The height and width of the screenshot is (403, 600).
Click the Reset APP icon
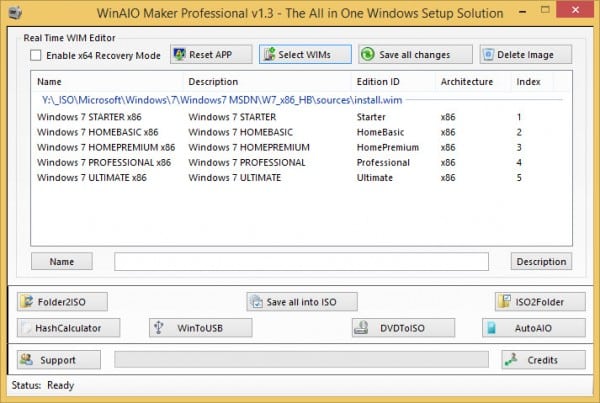[x=179, y=54]
